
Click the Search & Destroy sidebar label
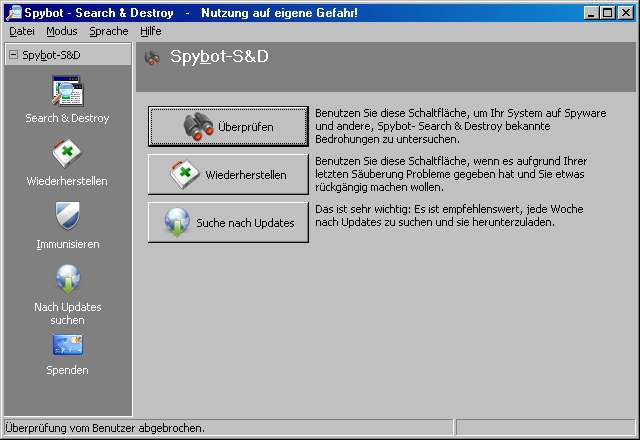[67, 118]
